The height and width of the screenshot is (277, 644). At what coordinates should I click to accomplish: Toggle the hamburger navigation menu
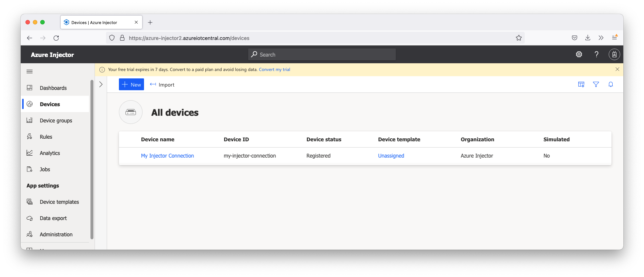(x=30, y=71)
